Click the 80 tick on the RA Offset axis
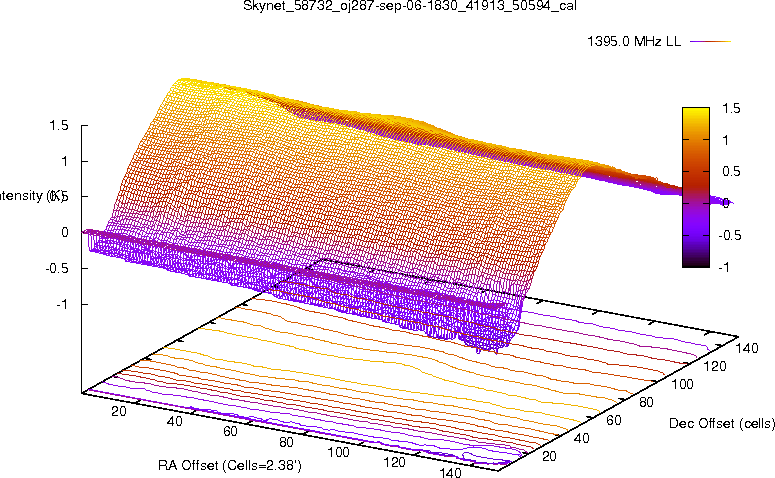The height and width of the screenshot is (478, 775). (286, 442)
